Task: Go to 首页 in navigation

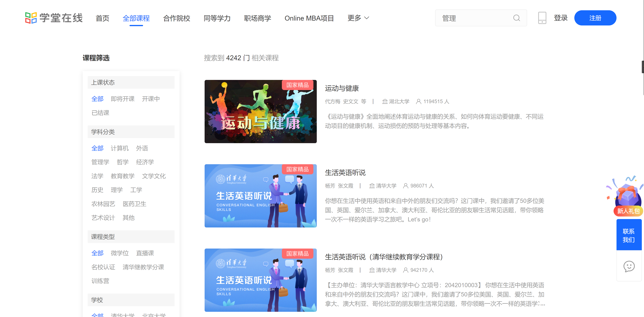Action: click(103, 18)
